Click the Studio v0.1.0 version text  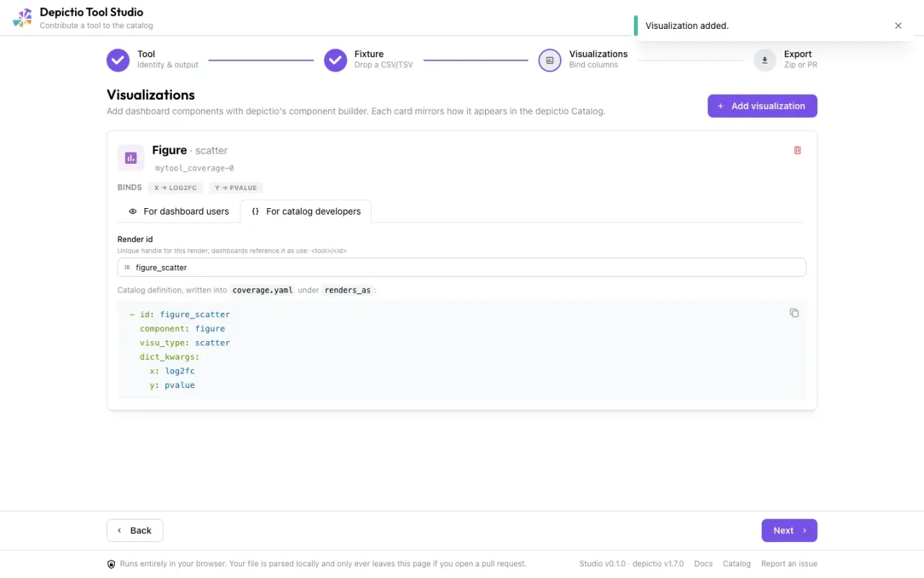tap(602, 564)
